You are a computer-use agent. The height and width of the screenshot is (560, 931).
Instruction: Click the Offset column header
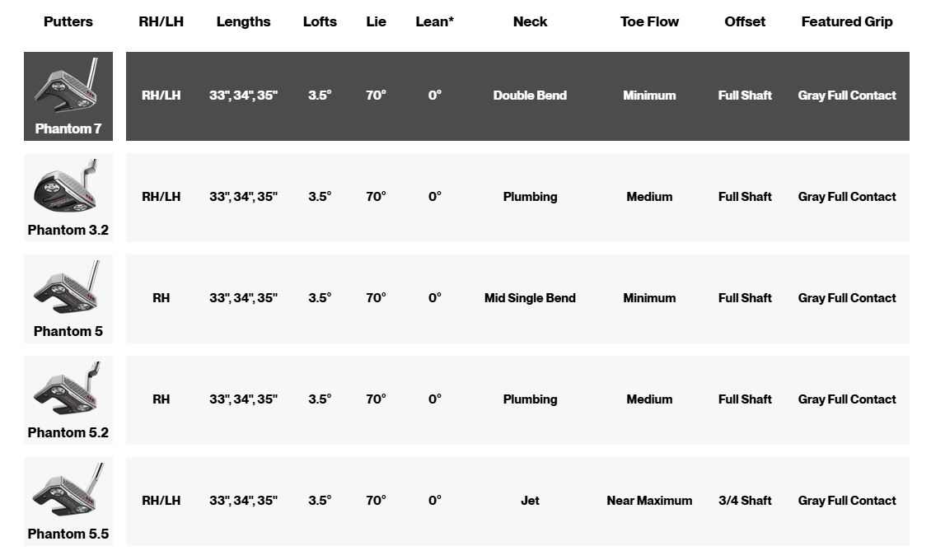(745, 22)
